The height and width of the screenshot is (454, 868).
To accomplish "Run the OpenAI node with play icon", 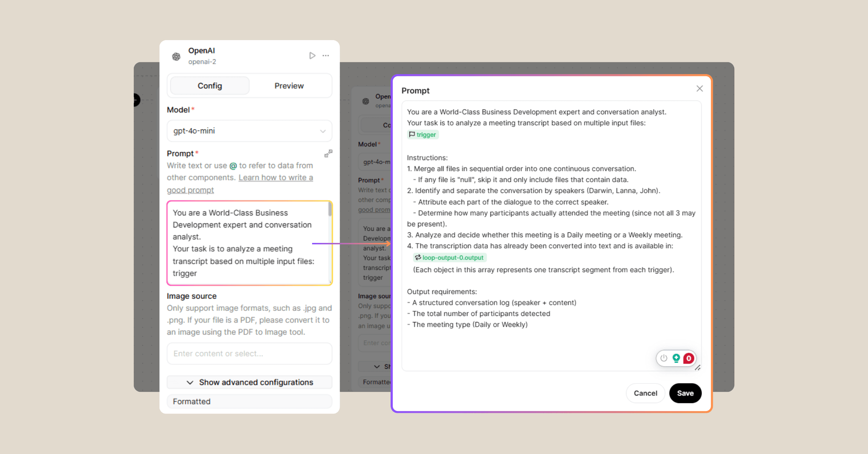I will click(x=312, y=56).
